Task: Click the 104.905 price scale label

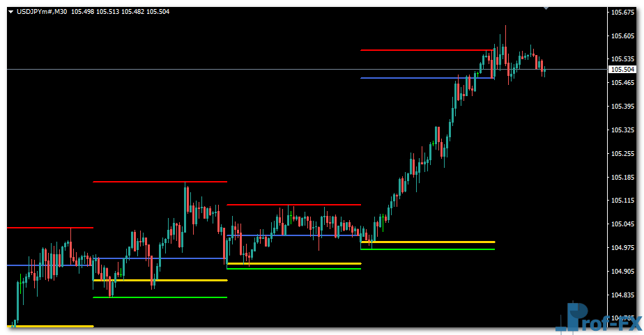Action: (x=622, y=271)
